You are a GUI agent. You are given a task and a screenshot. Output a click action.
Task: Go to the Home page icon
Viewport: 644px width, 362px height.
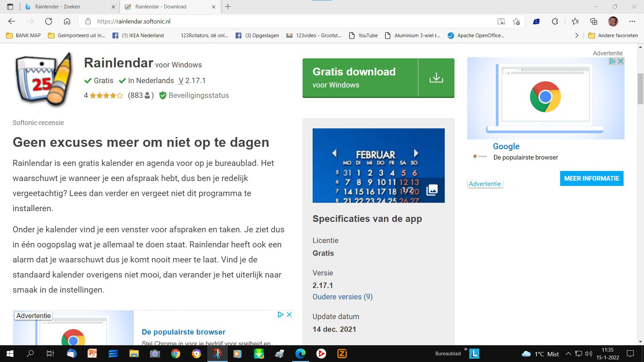67,21
